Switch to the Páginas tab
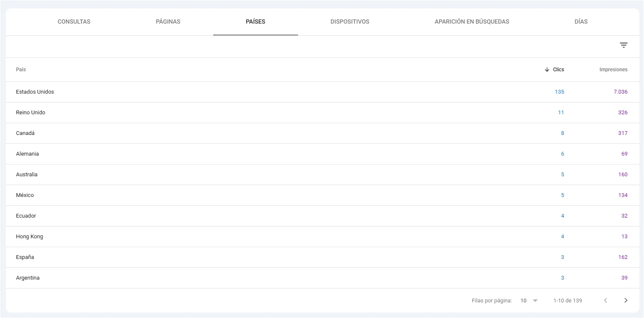644x318 pixels. [x=168, y=22]
